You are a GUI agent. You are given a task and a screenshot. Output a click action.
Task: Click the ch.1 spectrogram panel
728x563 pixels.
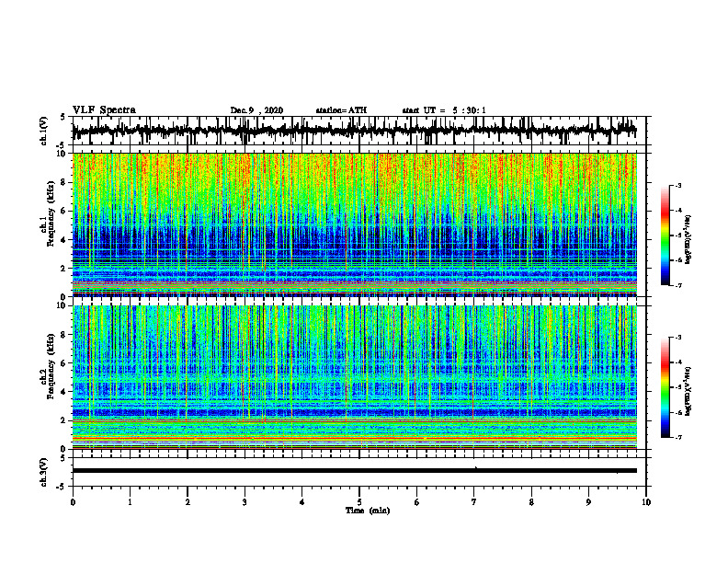(x=354, y=224)
